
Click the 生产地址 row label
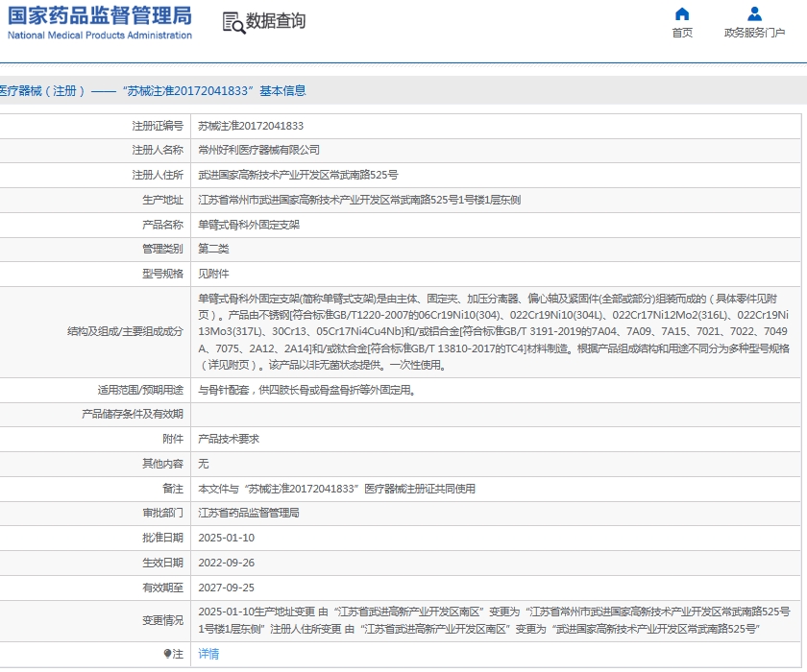click(x=162, y=200)
